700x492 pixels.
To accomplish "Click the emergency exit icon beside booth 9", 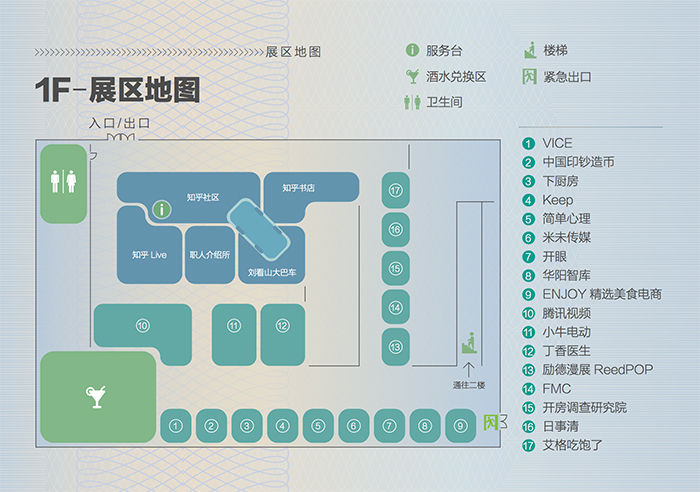I will (x=491, y=422).
